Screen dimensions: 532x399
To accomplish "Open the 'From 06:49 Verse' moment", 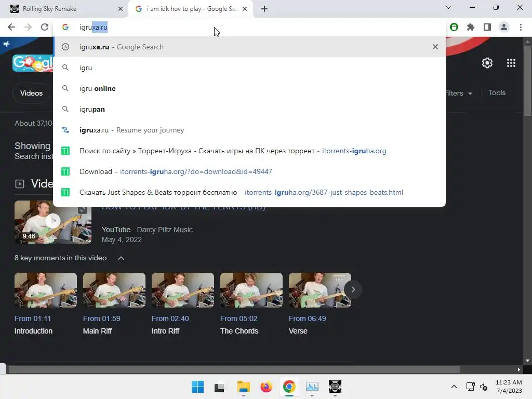I will 320,304.
